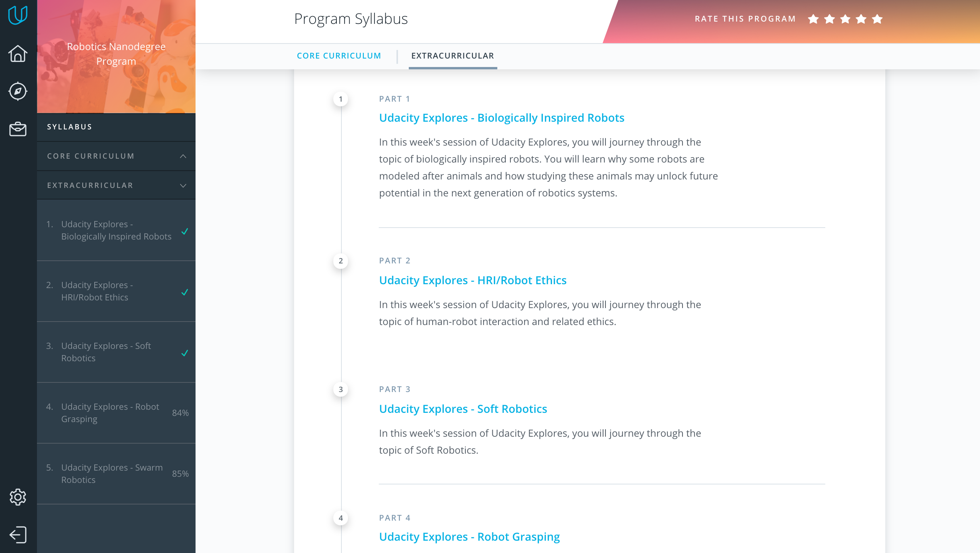Select the third rating star

point(845,19)
